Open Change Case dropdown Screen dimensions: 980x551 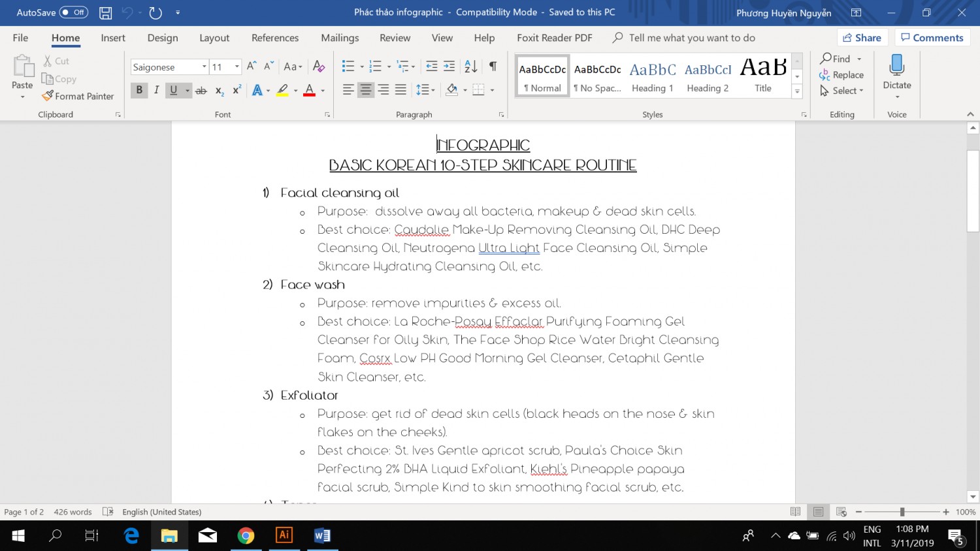[x=293, y=67]
